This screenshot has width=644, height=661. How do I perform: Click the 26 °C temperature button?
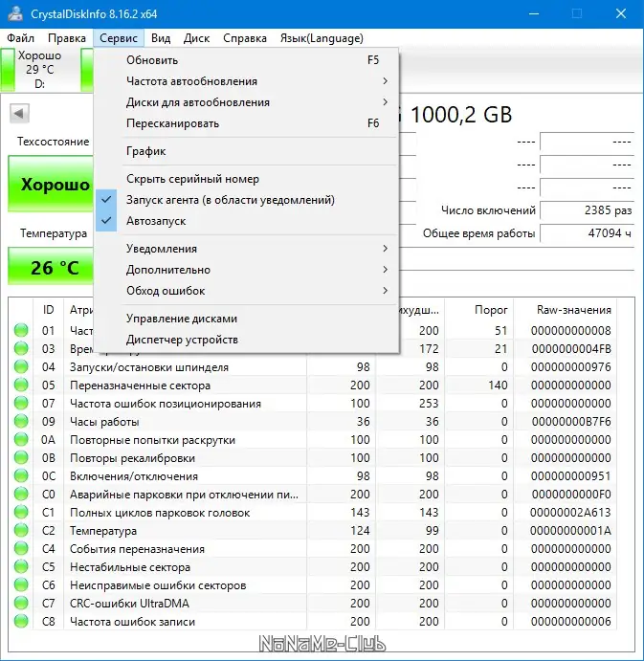coord(51,267)
